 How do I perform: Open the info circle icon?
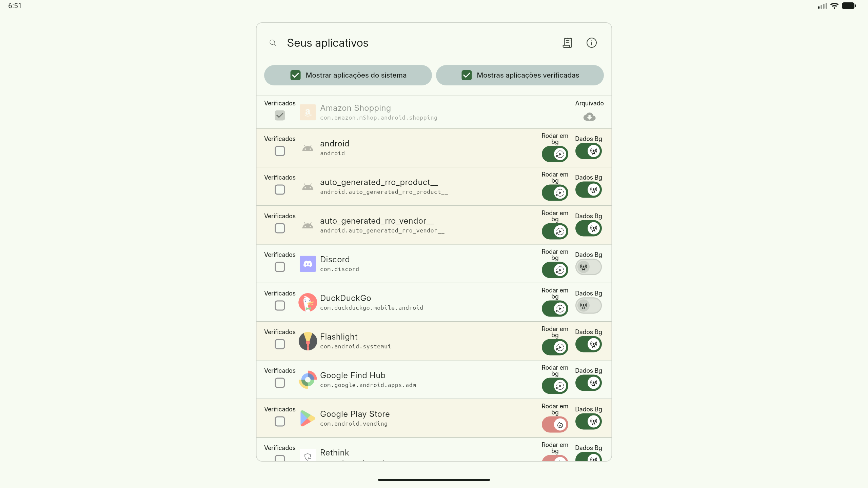pos(591,43)
